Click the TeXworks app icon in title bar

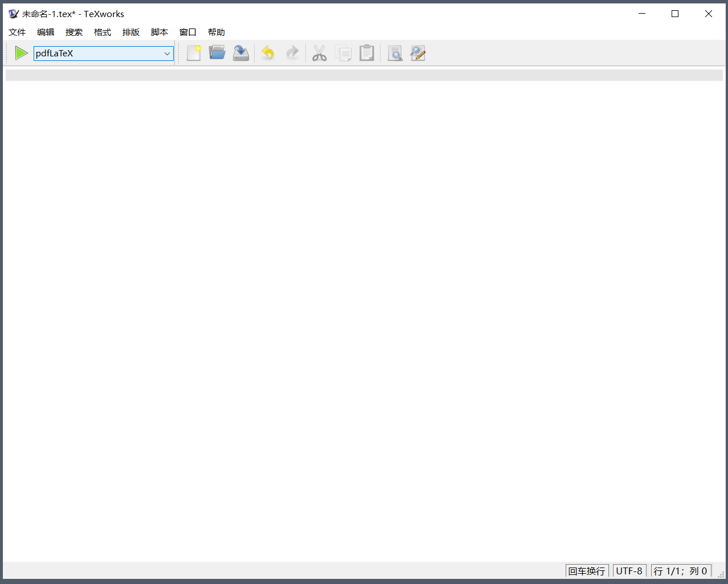click(14, 14)
